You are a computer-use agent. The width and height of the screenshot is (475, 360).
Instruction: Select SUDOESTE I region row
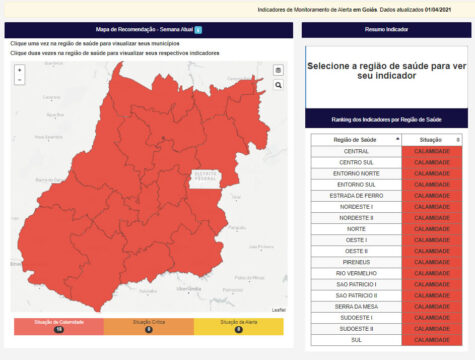point(386,318)
